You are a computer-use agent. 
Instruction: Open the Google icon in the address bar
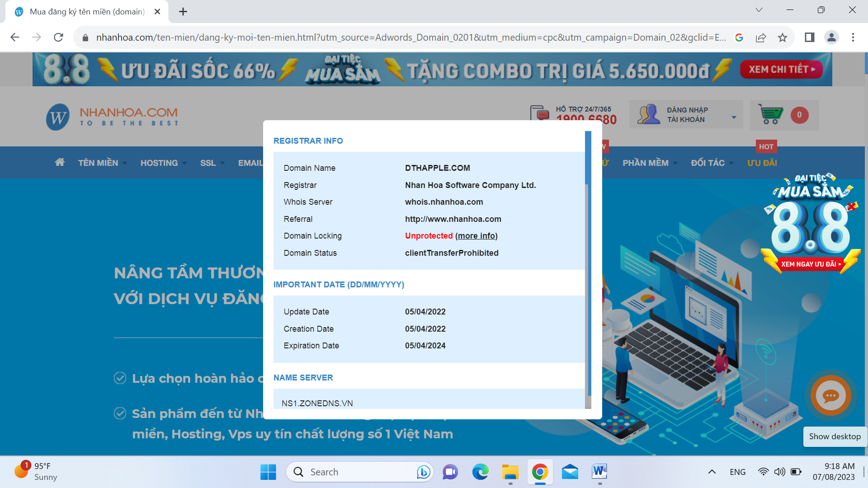tap(739, 38)
